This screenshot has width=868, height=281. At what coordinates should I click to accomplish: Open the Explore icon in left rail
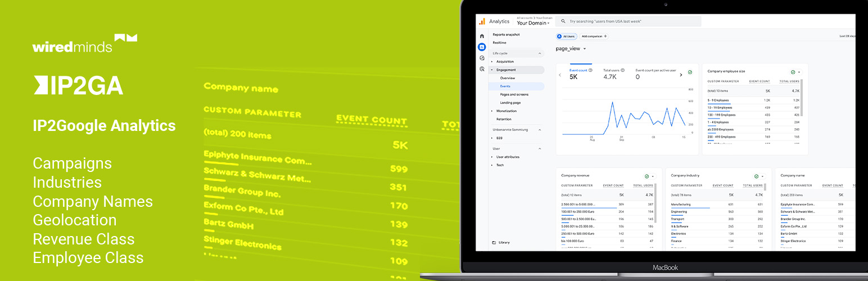coord(482,58)
